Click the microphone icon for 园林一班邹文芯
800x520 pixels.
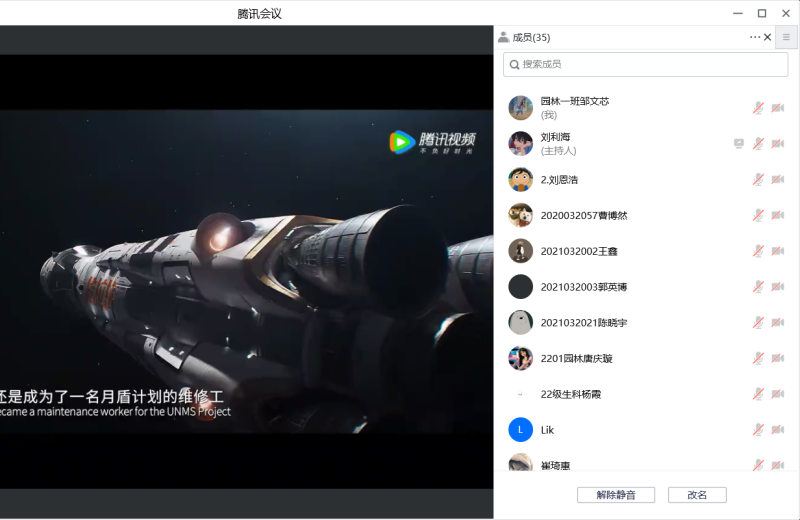point(758,108)
